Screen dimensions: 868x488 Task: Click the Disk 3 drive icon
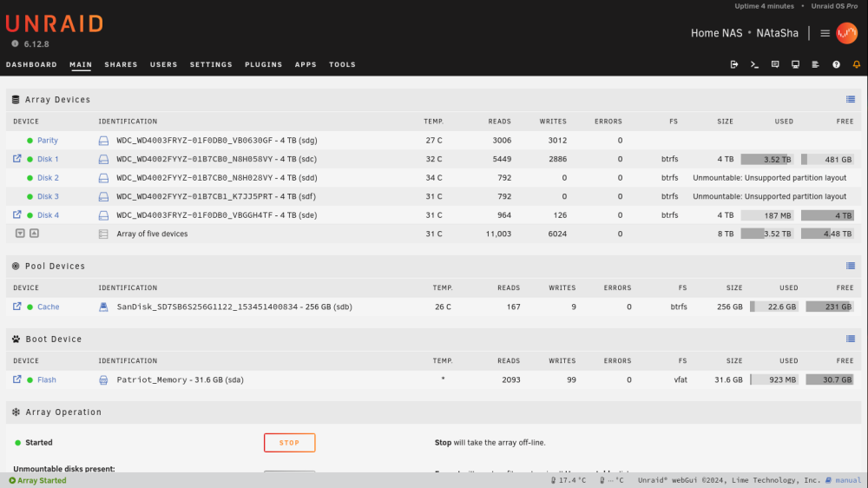coord(103,196)
